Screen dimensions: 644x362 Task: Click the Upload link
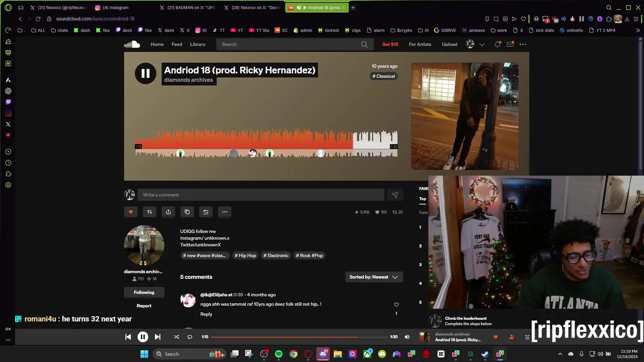[x=449, y=44]
